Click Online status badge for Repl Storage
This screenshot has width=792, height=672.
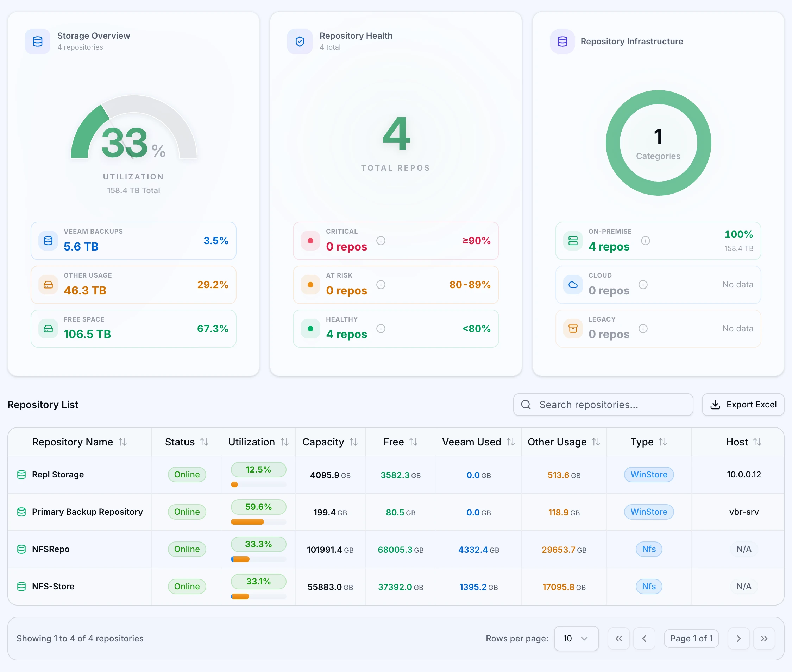coord(187,475)
